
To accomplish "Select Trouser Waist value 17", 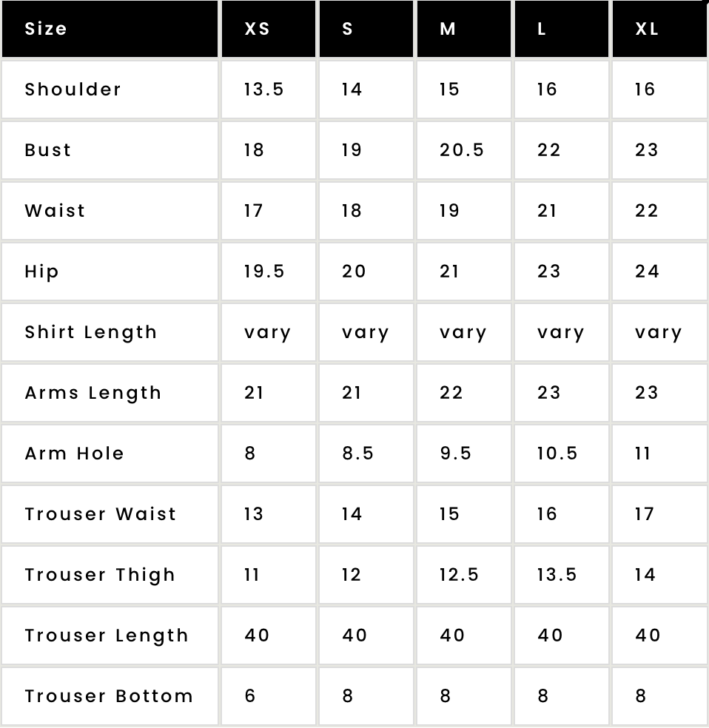I will [x=645, y=514].
